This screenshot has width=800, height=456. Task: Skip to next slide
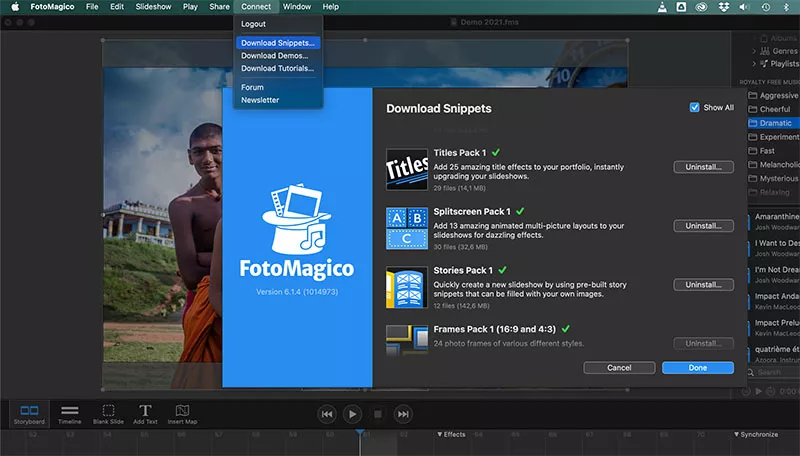point(403,414)
